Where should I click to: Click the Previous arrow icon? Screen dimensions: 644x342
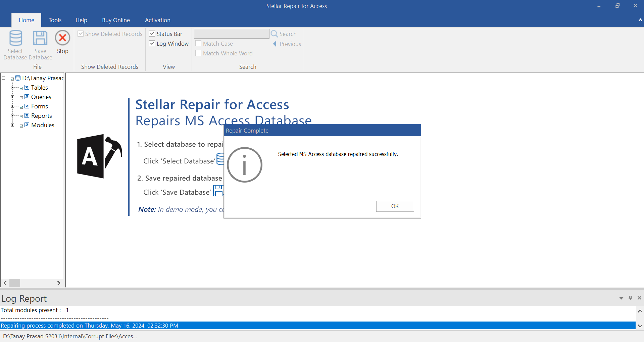(x=275, y=44)
